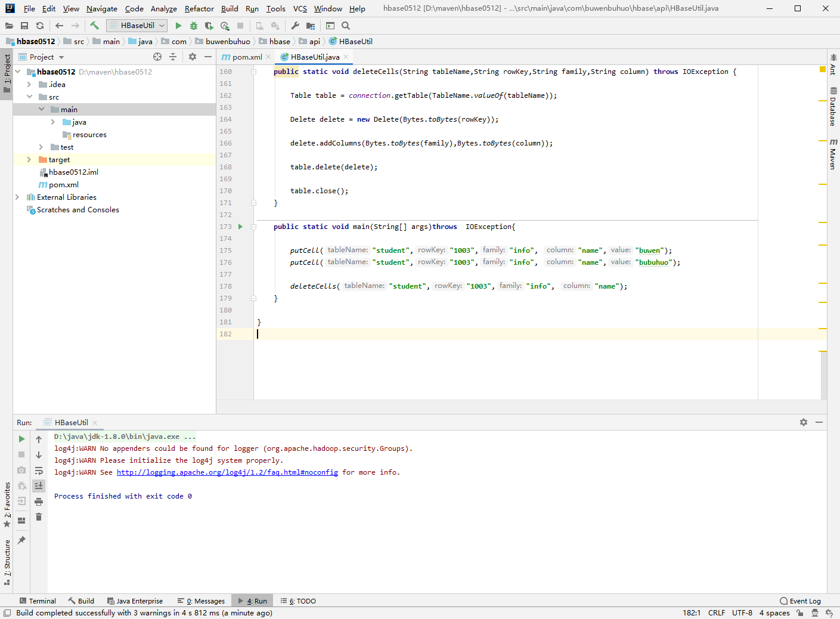Toggle the 1: Project side panel
Viewport: 840px width, 619px height.
pos(7,74)
